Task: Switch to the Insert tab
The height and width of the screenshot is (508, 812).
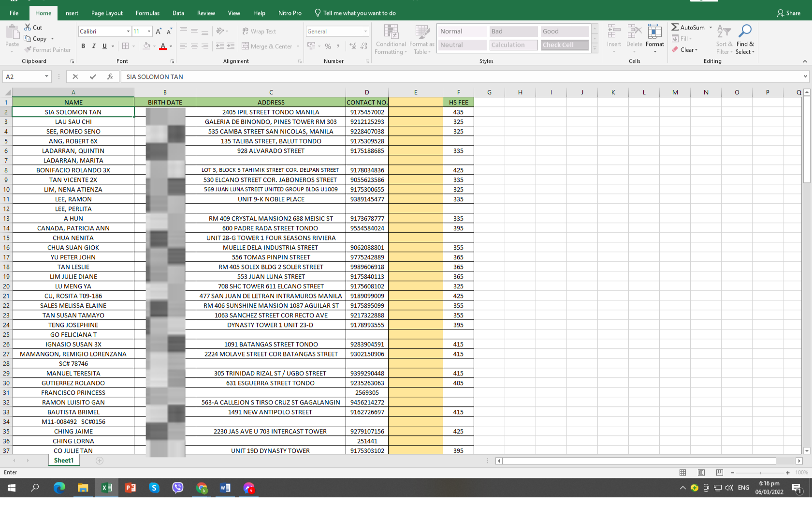Action: click(71, 13)
